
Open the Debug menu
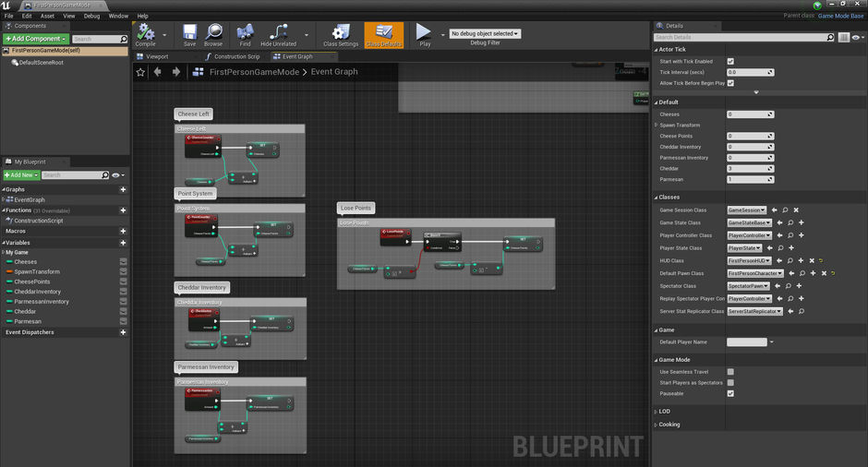click(92, 16)
